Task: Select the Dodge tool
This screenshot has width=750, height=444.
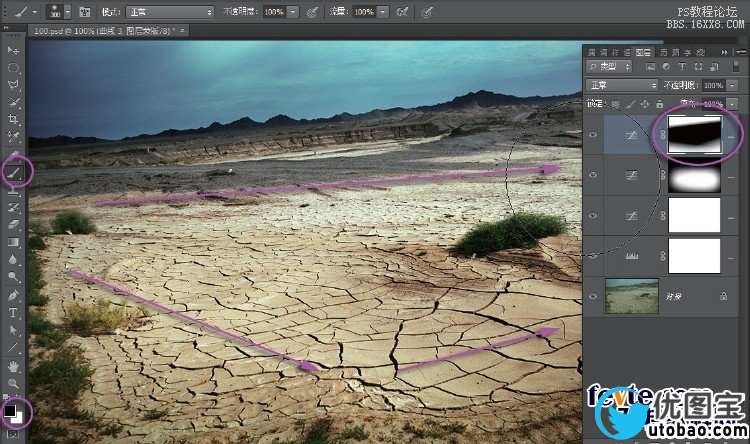Action: point(13,277)
